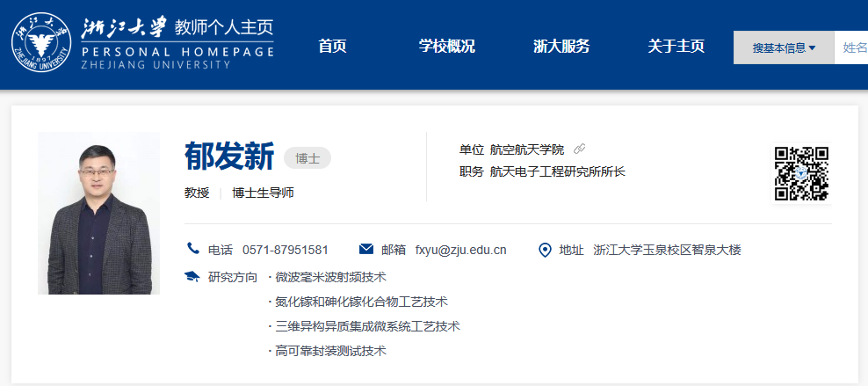Click the address 浙江大学玉泉校区智泉大楼
Image resolution: width=868 pixels, height=386 pixels.
pyautogui.click(x=667, y=250)
